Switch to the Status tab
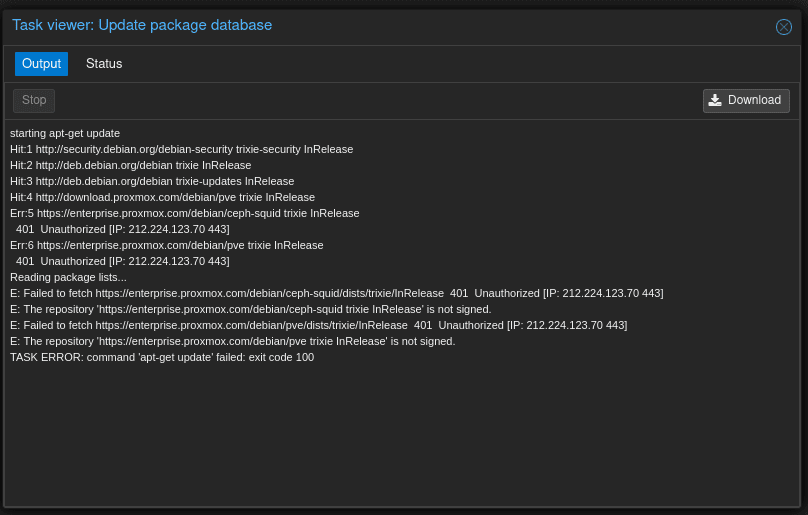 [x=104, y=64]
